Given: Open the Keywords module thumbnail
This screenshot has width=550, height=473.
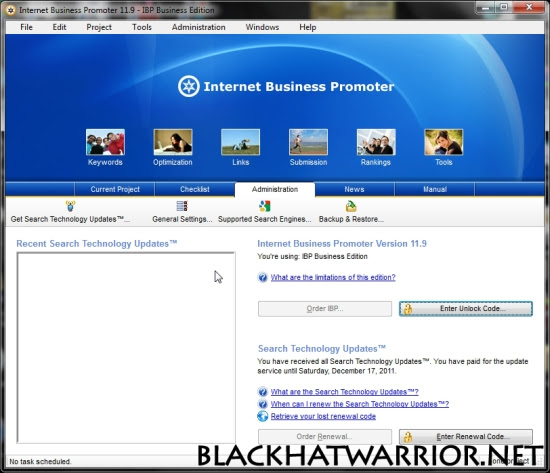Looking at the screenshot, I should tap(105, 142).
